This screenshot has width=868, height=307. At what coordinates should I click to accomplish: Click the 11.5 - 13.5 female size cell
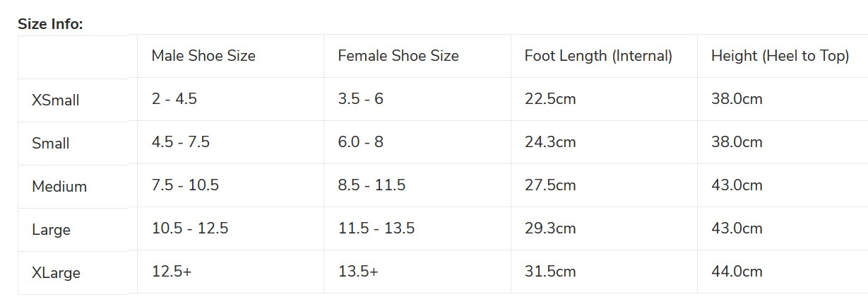tap(376, 228)
